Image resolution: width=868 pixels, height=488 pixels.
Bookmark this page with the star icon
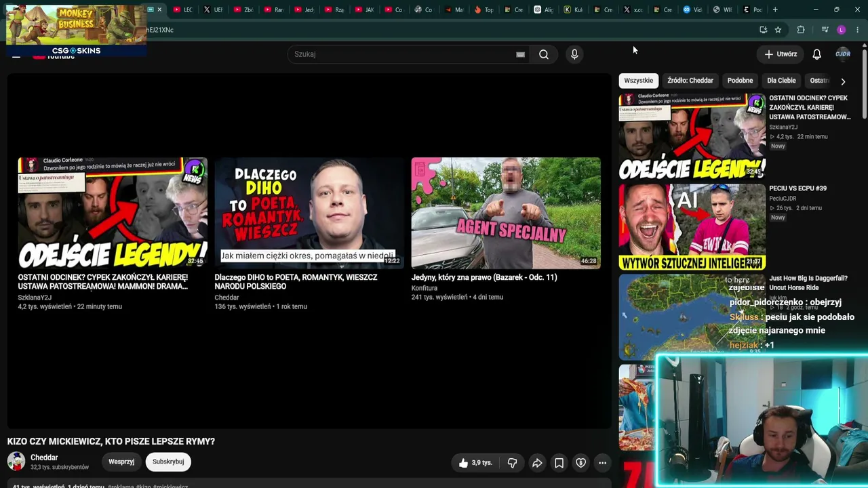click(x=778, y=30)
